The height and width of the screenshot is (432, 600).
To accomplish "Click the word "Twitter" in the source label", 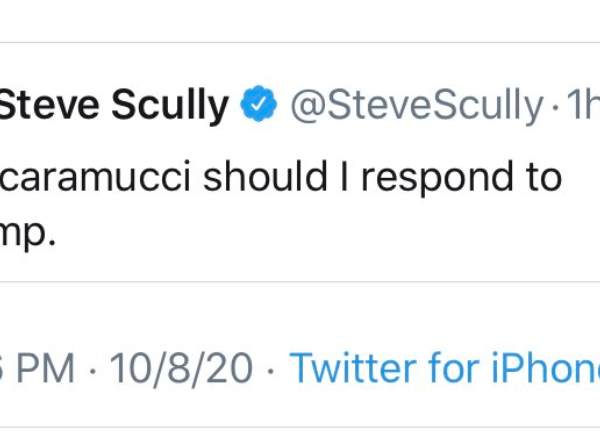I will click(349, 369).
